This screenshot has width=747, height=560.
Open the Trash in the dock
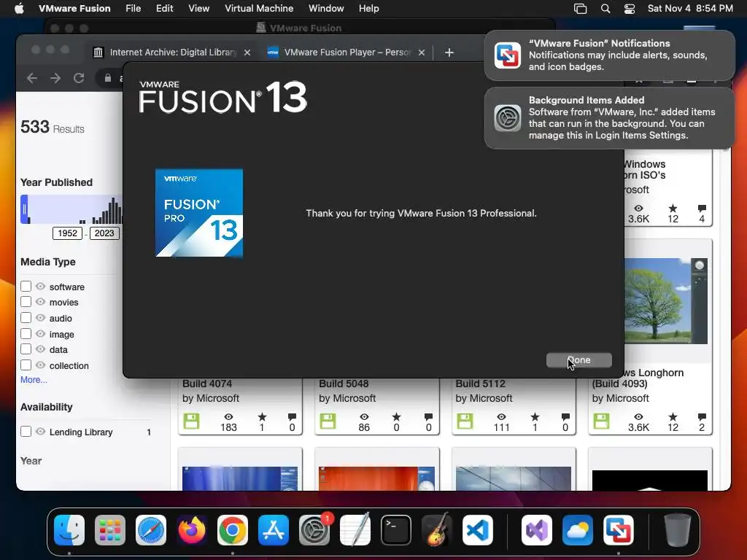(677, 529)
